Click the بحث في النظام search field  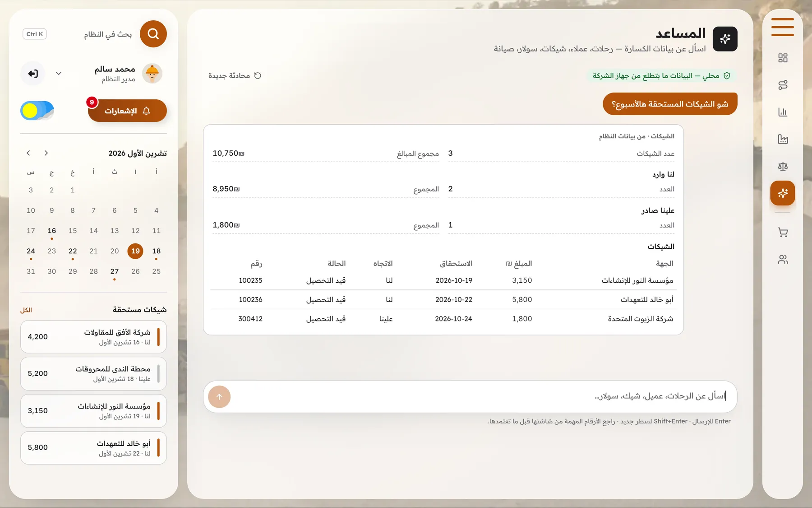pyautogui.click(x=108, y=34)
